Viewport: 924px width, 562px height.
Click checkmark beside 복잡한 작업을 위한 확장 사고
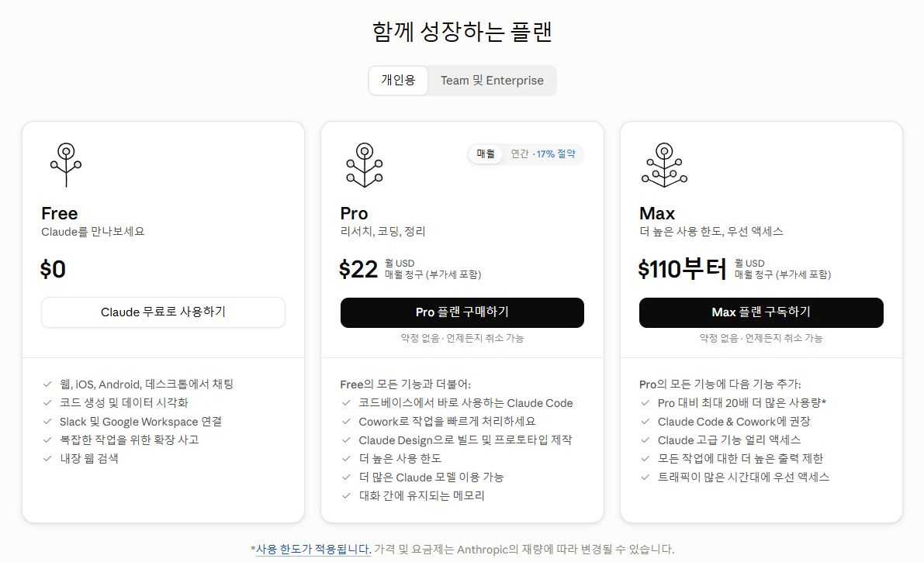[47, 440]
